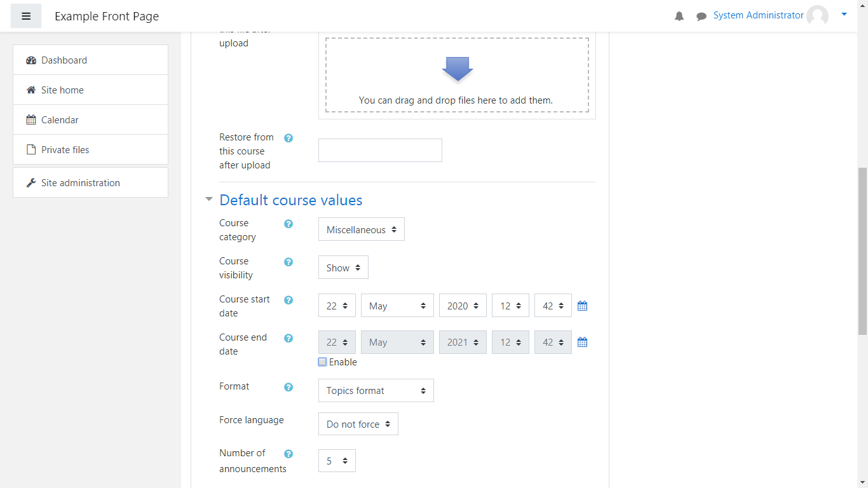
Task: Click the Restore from this course input field
Action: [x=380, y=151]
